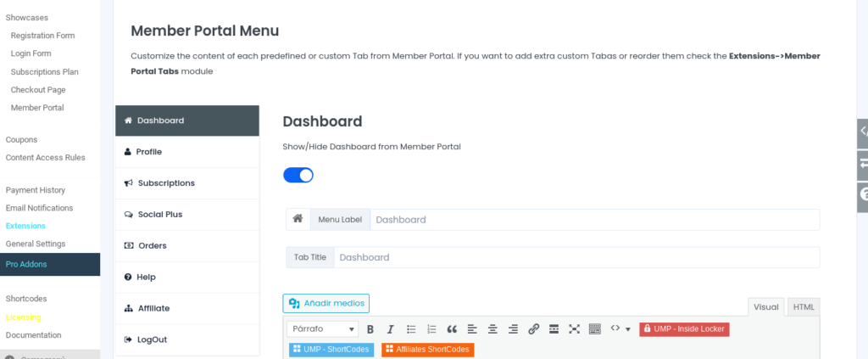
Task: Toggle Show/Hide Dashboard switch
Action: pos(298,175)
